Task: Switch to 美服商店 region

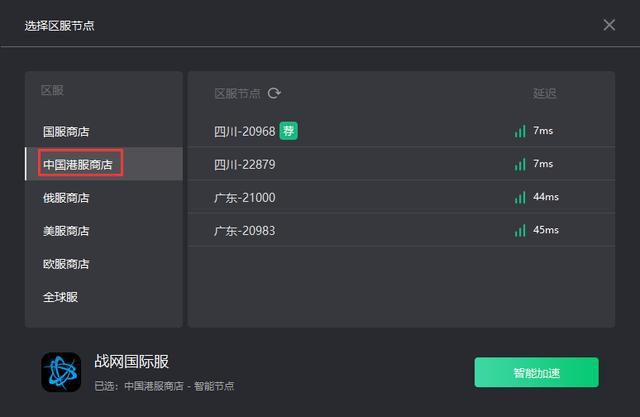Action: (x=66, y=231)
